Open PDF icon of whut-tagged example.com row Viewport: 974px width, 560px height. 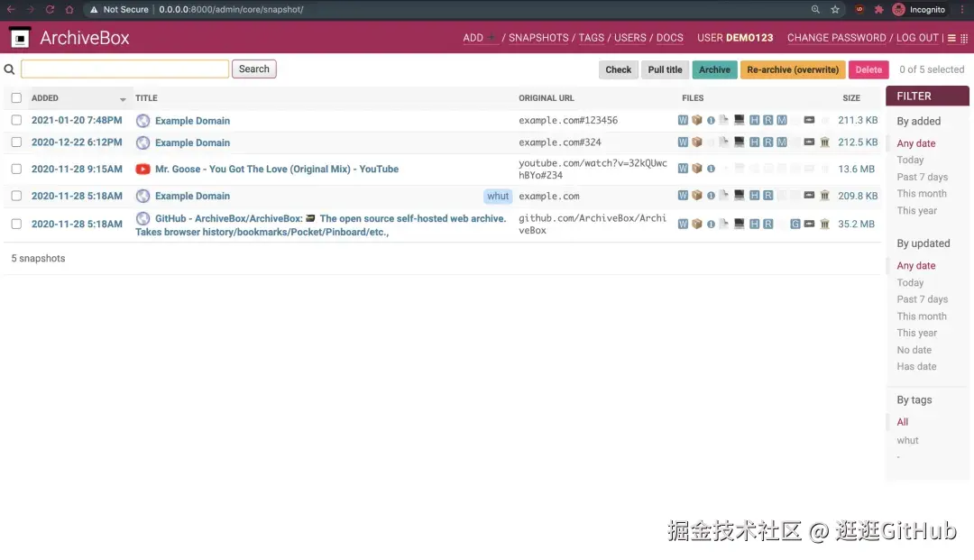[724, 195]
